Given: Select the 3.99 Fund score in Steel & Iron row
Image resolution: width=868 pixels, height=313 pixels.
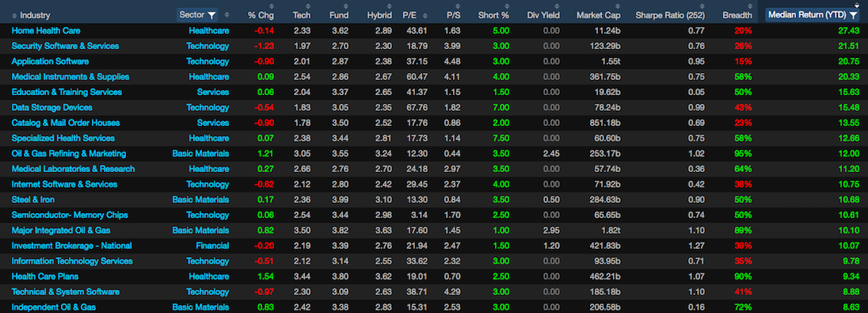Looking at the screenshot, I should coord(341,200).
